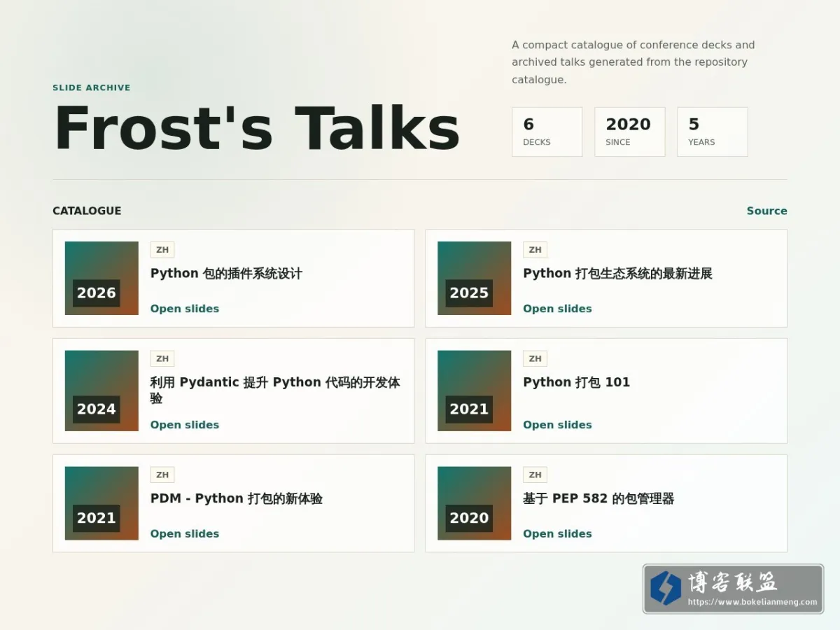Click ZH tag on Python 打包 101 card

point(535,359)
